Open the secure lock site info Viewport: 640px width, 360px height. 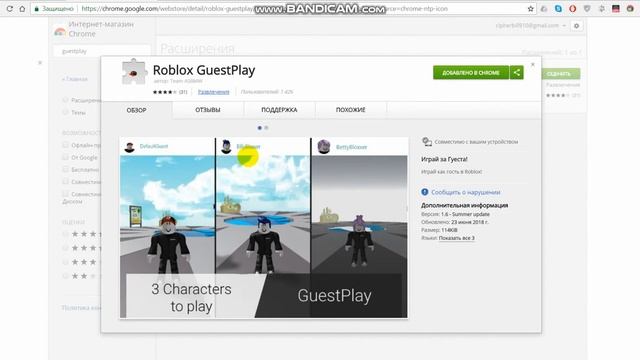pos(36,9)
